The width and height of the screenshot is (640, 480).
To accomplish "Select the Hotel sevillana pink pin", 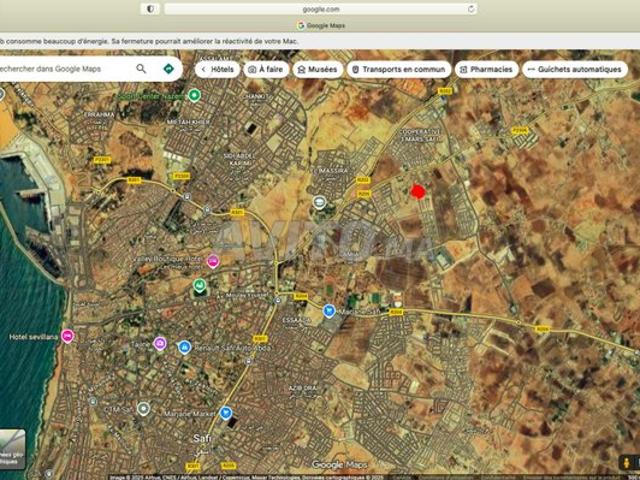I will 67,336.
